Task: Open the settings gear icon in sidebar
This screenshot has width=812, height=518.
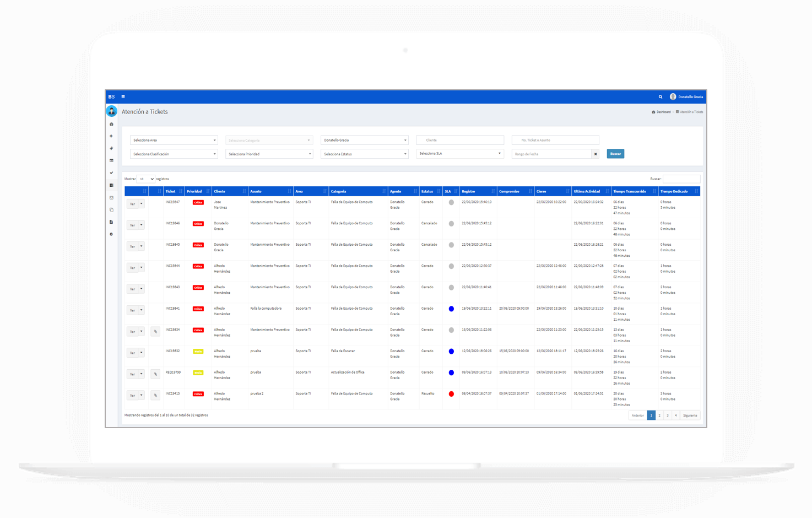Action: pos(111,234)
